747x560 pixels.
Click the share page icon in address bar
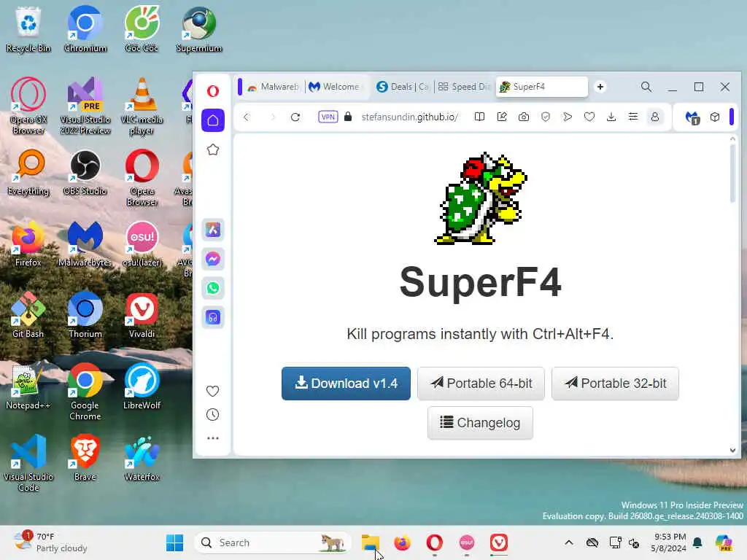pyautogui.click(x=502, y=117)
